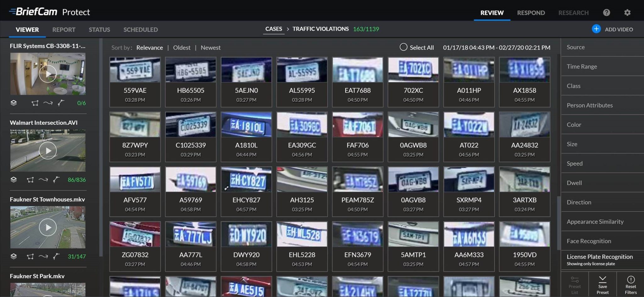The image size is (644, 297).
Task: Click the help question mark icon
Action: pyautogui.click(x=607, y=12)
